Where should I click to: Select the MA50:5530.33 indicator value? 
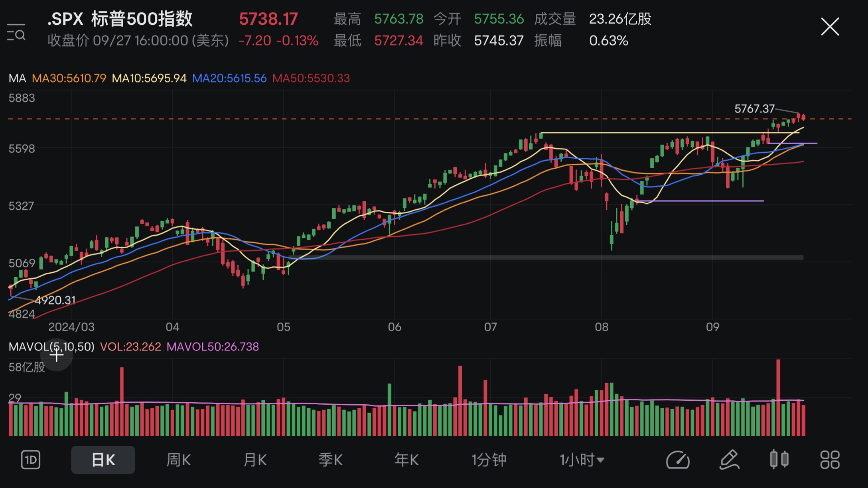(x=311, y=78)
